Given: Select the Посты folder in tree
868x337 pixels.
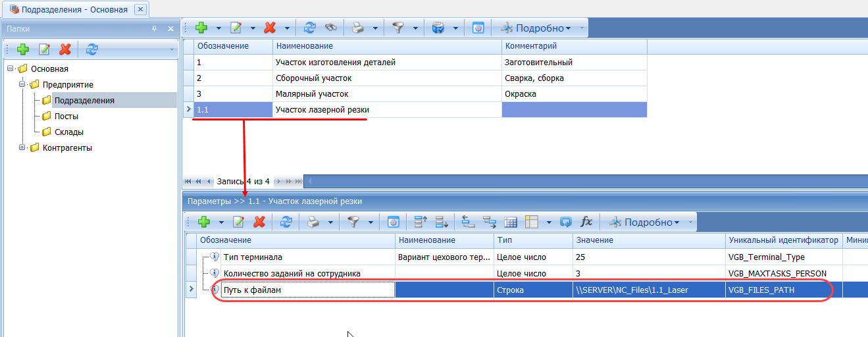Looking at the screenshot, I should [x=66, y=116].
